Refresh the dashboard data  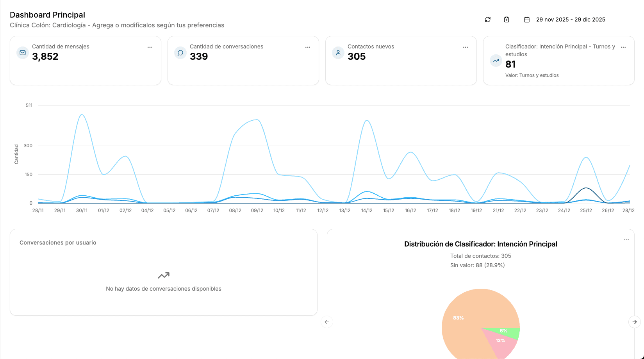(x=487, y=19)
